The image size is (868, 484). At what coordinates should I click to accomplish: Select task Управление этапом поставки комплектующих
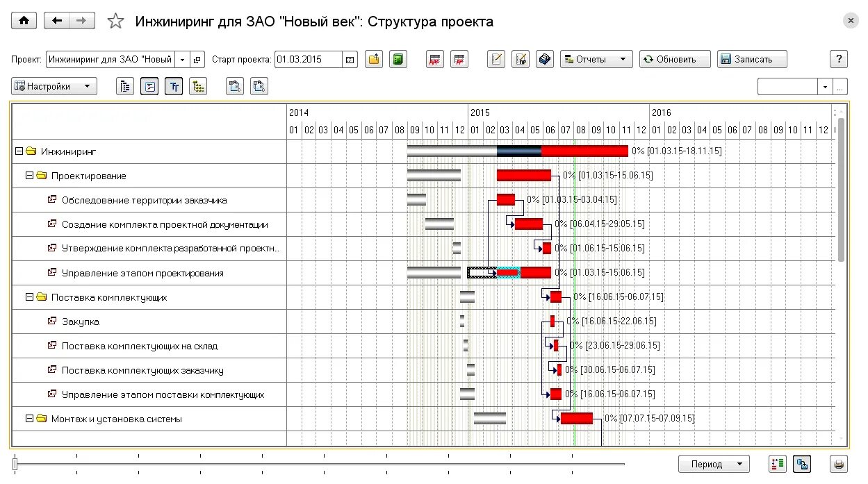pos(163,394)
